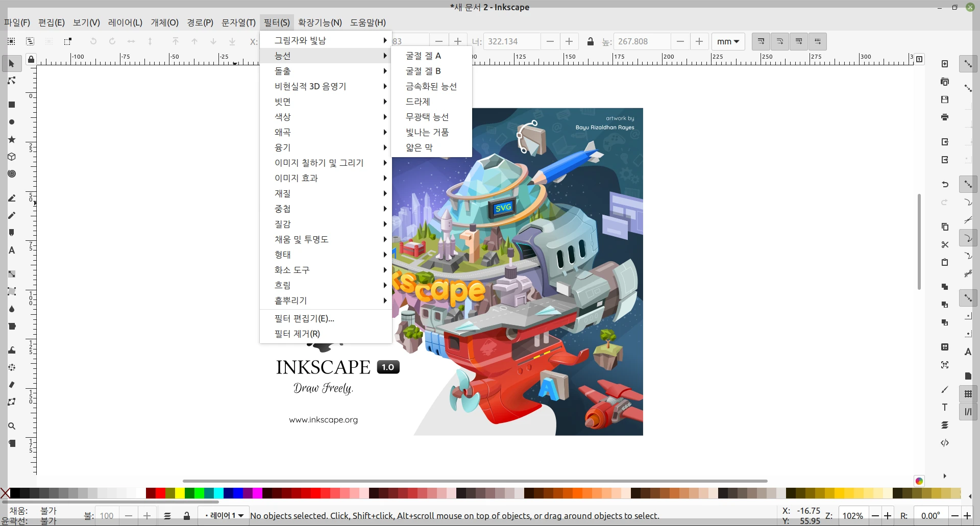Toggle move patterns with object button
Screen dimensions: 980x526
tap(818, 41)
